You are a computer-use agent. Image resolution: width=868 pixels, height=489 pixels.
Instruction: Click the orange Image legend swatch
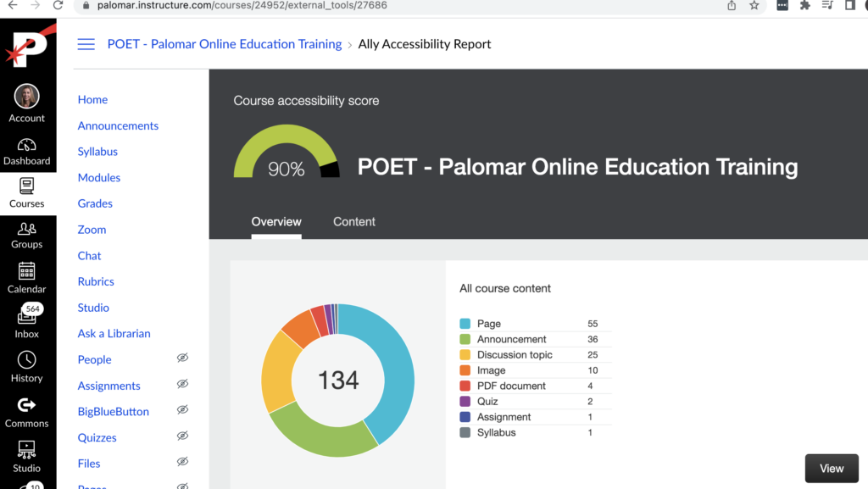(x=465, y=370)
